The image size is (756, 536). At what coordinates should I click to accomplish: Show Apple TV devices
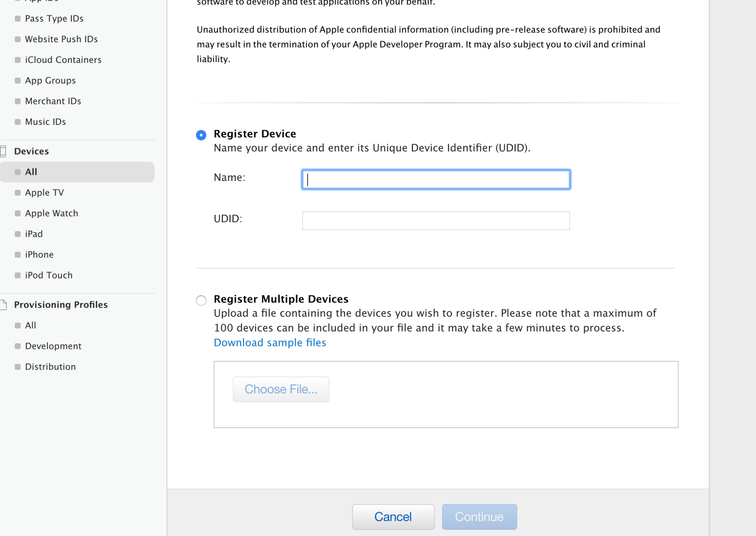pyautogui.click(x=44, y=193)
